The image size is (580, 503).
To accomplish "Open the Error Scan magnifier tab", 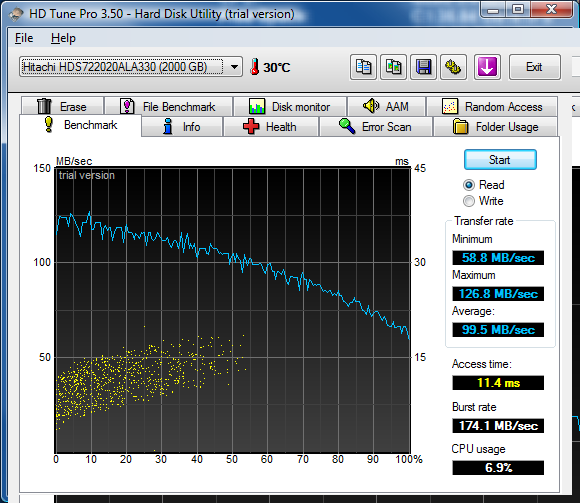I will [x=376, y=127].
